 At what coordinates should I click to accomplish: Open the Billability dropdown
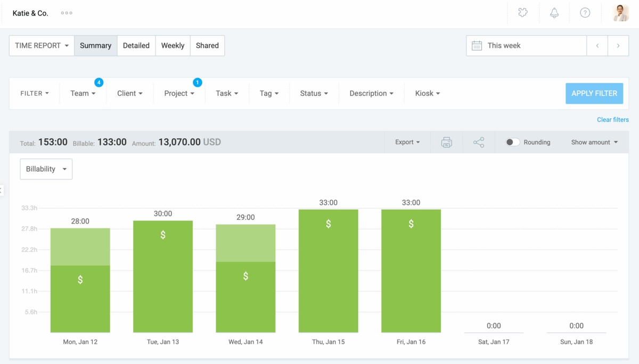[x=46, y=169]
